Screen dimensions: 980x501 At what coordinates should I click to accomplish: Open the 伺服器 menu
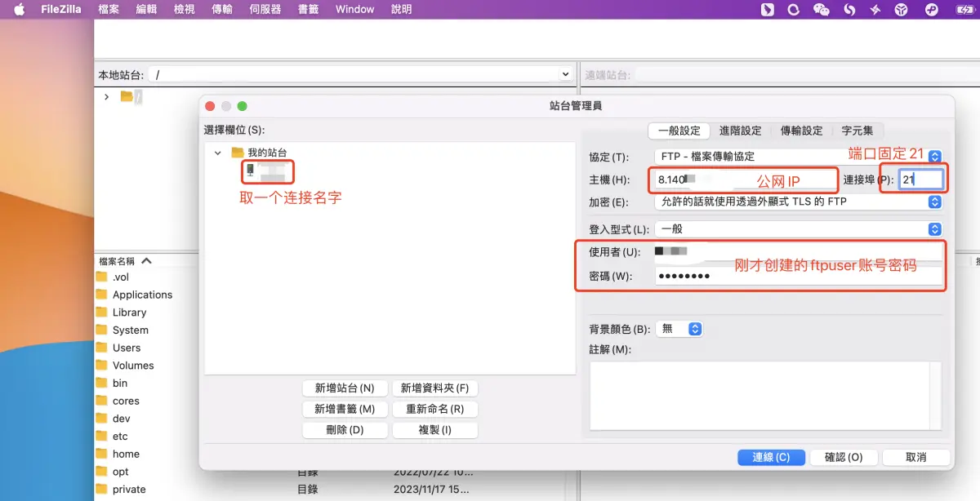click(265, 10)
